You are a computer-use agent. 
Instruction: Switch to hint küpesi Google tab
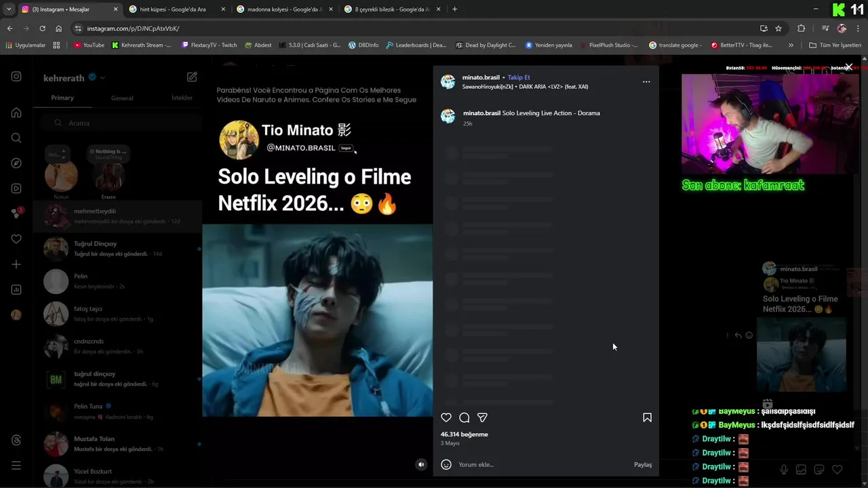172,9
